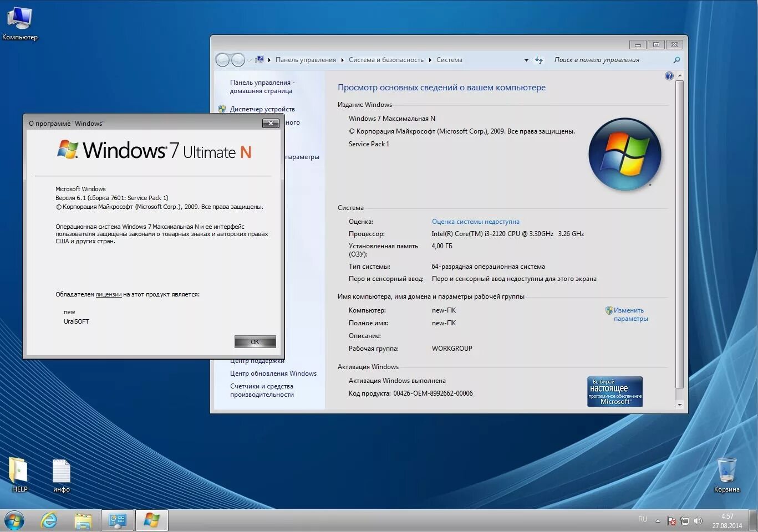
Task: Open the лицензии link in dialog
Action: click(109, 294)
